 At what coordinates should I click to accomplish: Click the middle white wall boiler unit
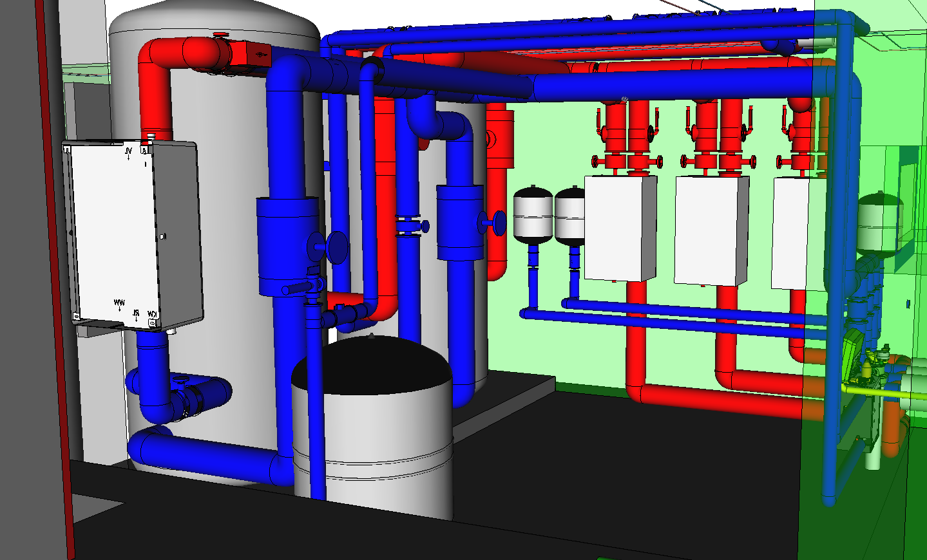pyautogui.click(x=711, y=230)
